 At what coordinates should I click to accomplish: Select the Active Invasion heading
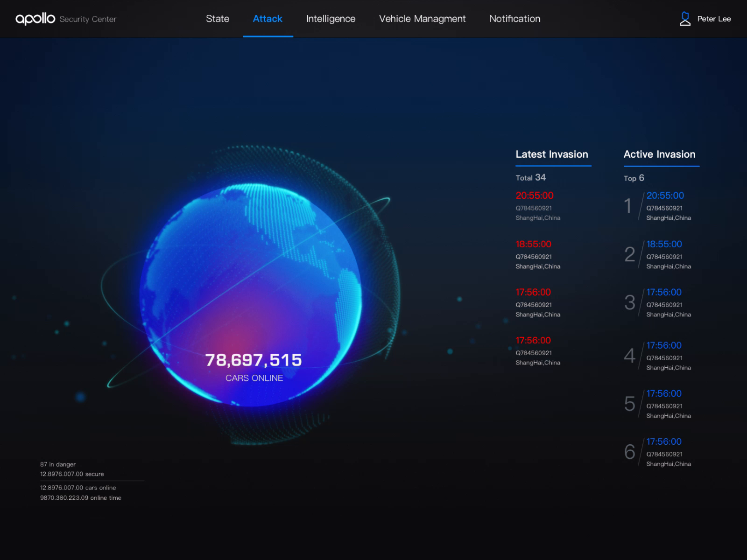(x=660, y=154)
